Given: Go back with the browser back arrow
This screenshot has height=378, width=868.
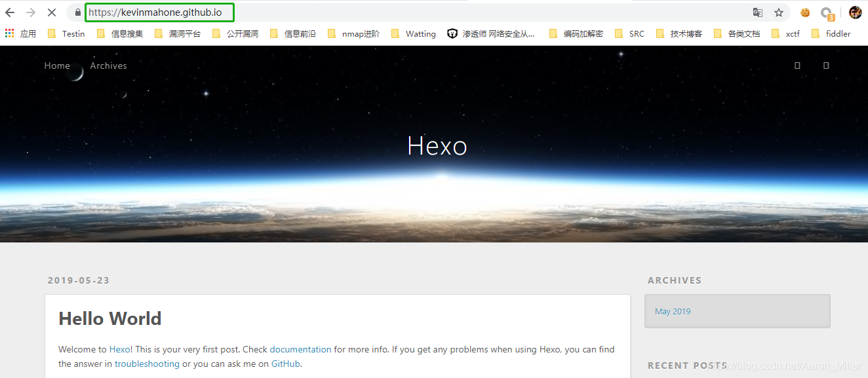Looking at the screenshot, I should (10, 12).
